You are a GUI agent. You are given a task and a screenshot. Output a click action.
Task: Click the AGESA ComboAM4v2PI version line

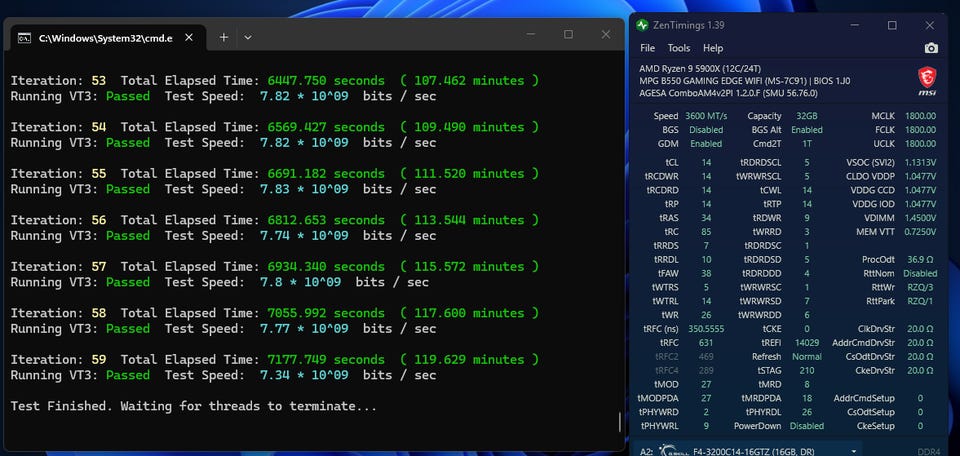[x=728, y=94]
